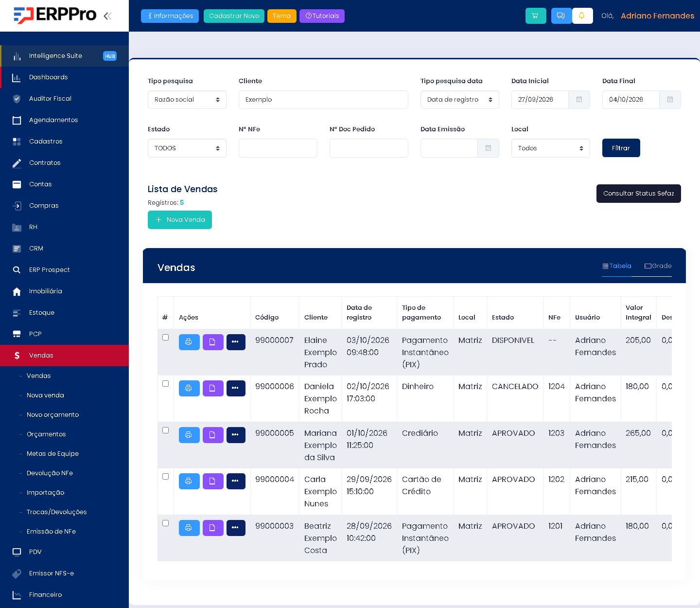700x608 pixels.
Task: Open the notifications bell icon
Action: (x=582, y=16)
